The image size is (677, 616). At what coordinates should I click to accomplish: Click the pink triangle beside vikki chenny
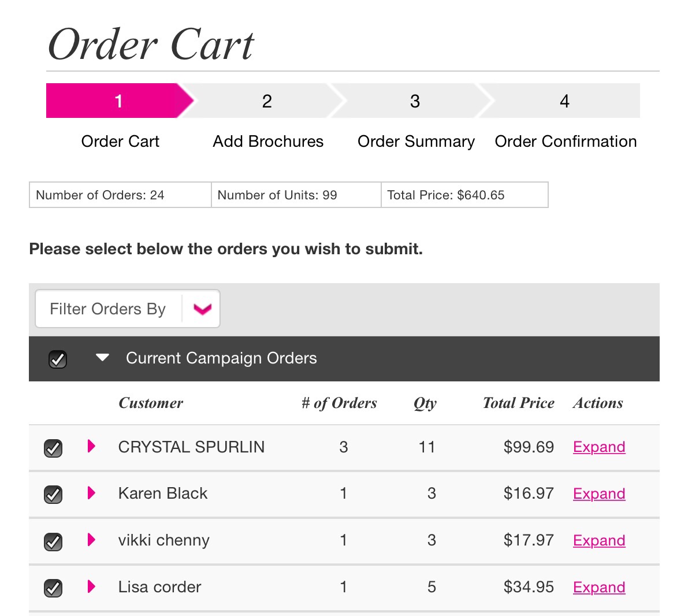tap(91, 540)
